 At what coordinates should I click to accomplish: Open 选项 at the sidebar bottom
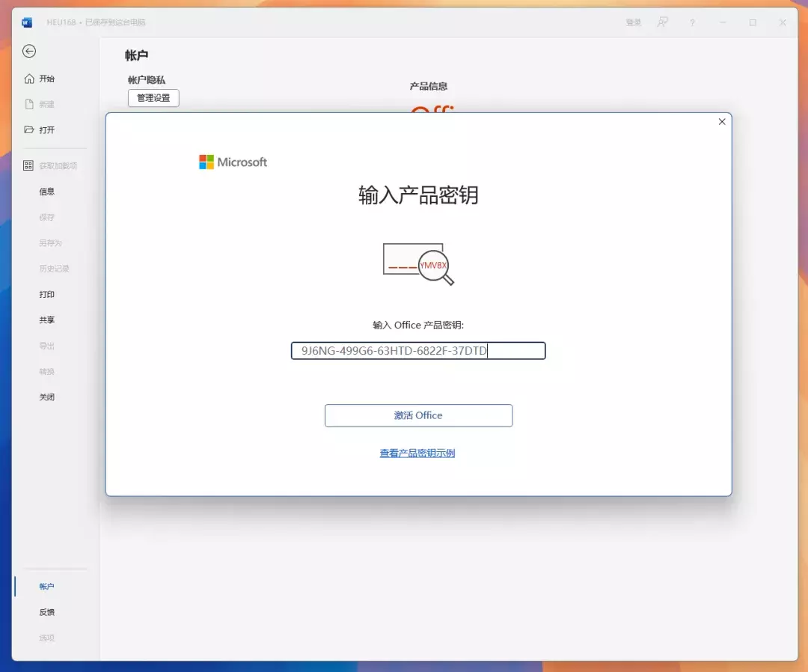46,638
